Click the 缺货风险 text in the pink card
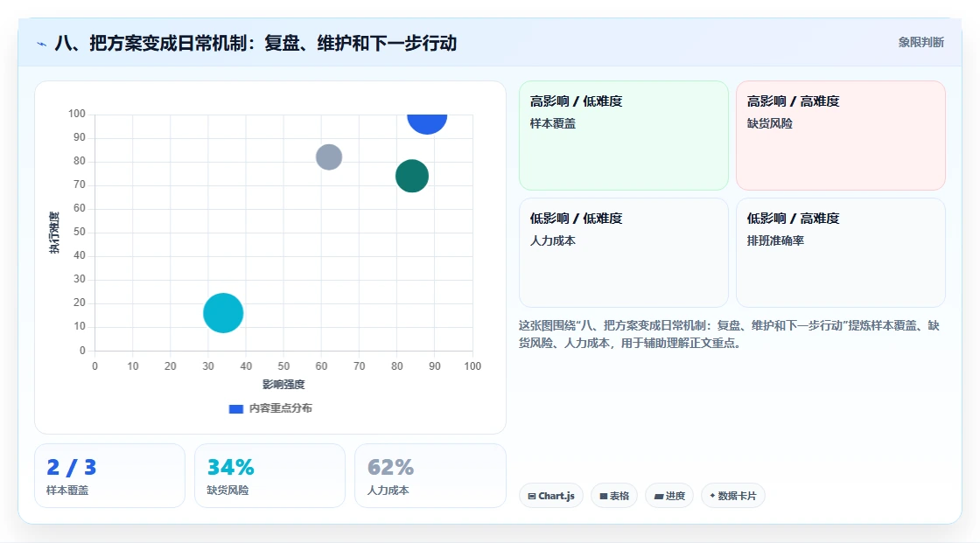Screen dimensions: 980x543 point(769,123)
